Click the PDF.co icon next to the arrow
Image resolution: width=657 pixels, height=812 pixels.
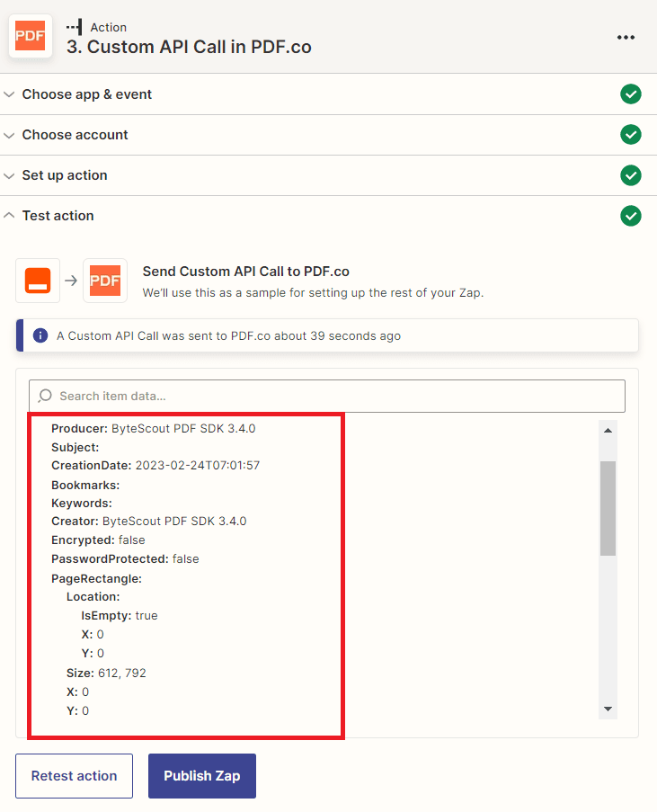[105, 281]
